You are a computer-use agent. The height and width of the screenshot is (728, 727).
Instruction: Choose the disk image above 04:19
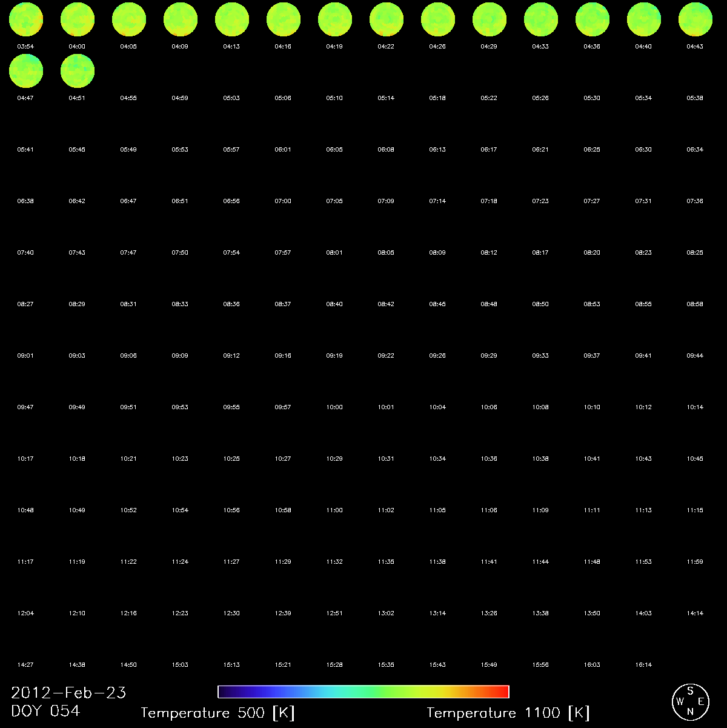pyautogui.click(x=334, y=19)
